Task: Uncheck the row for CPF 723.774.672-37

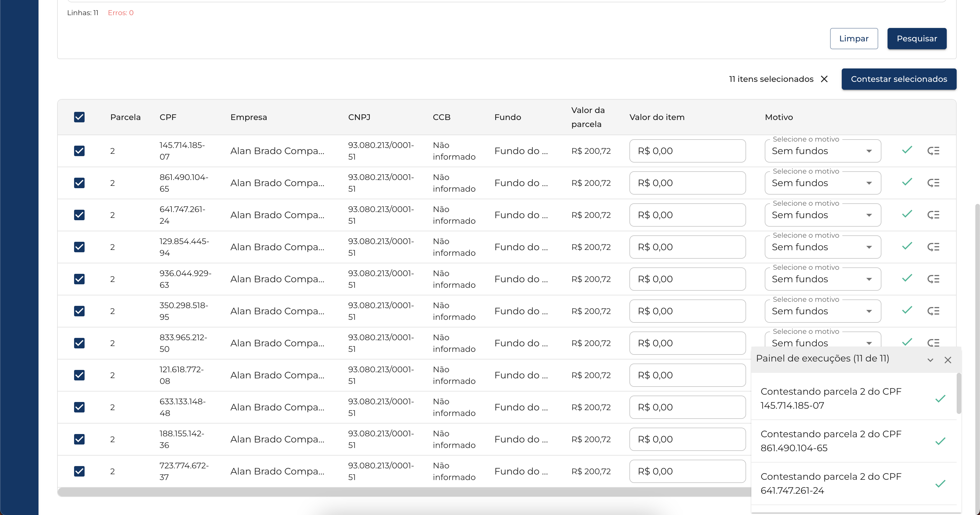Action: pos(79,471)
